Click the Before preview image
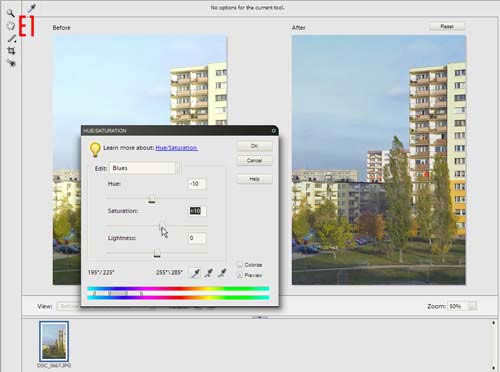The height and width of the screenshot is (372, 500). click(140, 80)
